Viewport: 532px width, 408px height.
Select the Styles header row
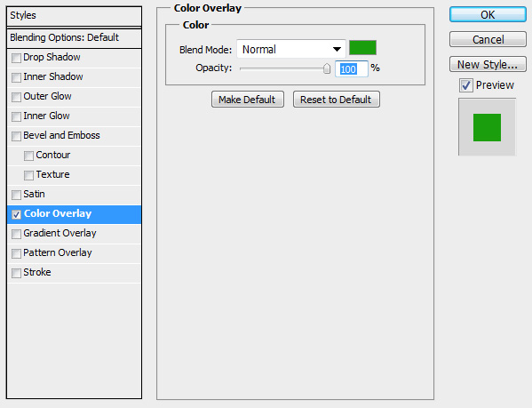[74, 16]
